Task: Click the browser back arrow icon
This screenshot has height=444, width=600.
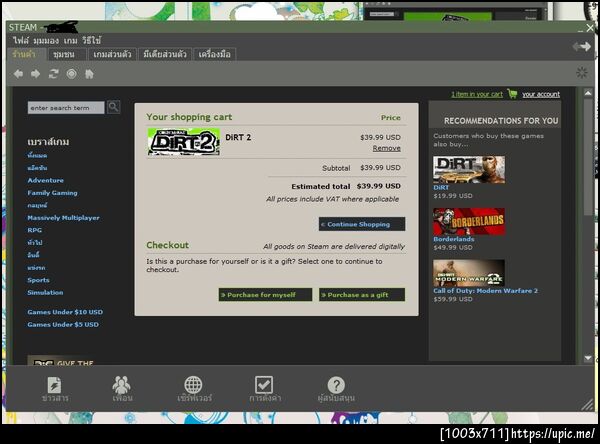Action: 18,74
